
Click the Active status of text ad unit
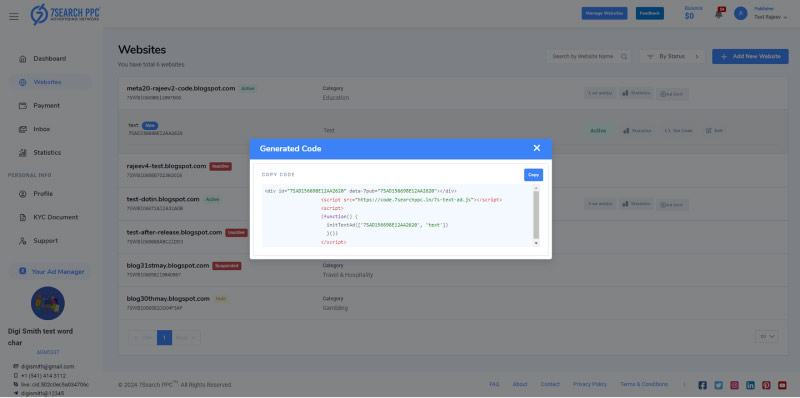(598, 131)
